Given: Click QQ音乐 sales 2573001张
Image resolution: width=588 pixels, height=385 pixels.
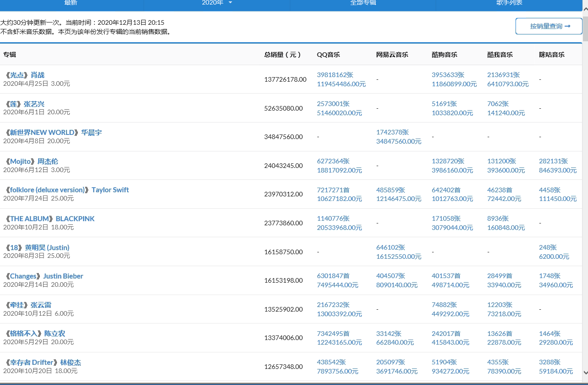Looking at the screenshot, I should point(333,104).
